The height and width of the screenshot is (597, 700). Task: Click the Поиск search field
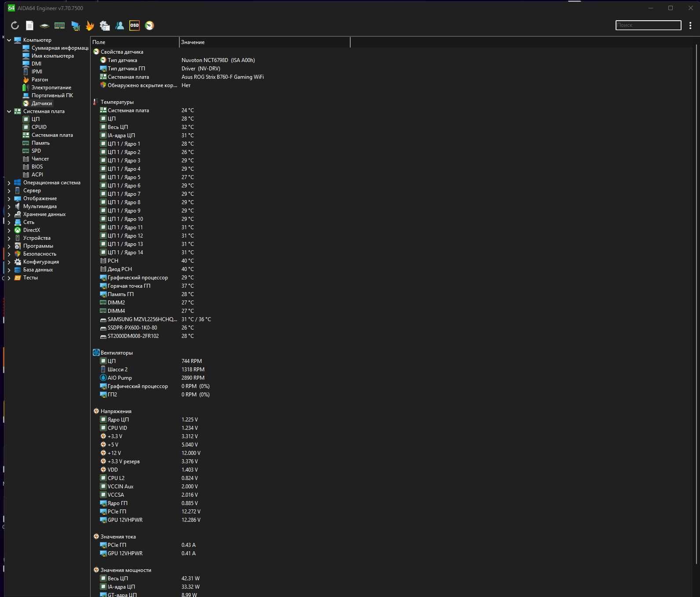coord(649,25)
